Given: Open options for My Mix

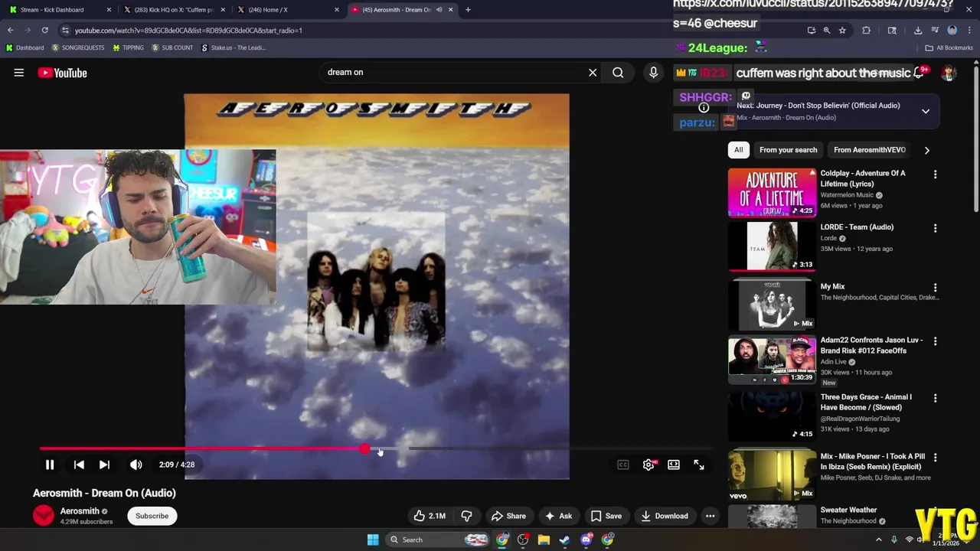Looking at the screenshot, I should [935, 288].
